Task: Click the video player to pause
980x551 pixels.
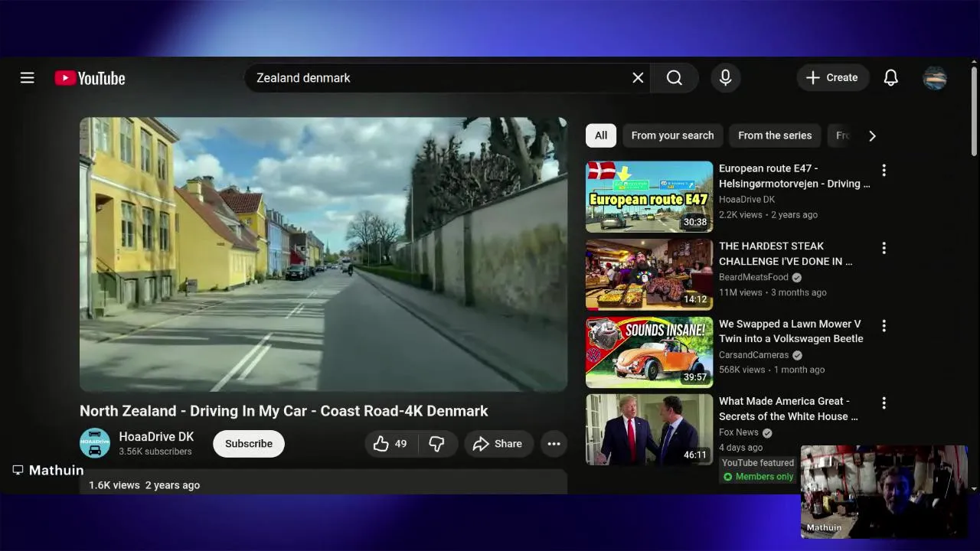Action: [x=323, y=254]
